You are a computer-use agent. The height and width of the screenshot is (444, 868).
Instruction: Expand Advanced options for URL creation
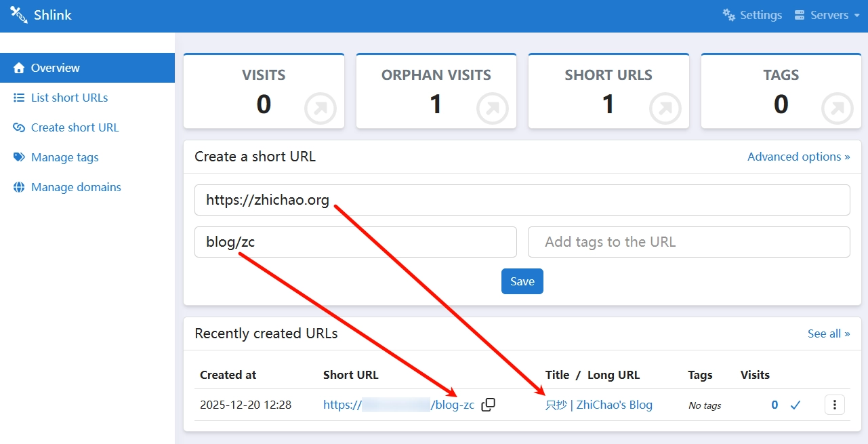(x=798, y=157)
